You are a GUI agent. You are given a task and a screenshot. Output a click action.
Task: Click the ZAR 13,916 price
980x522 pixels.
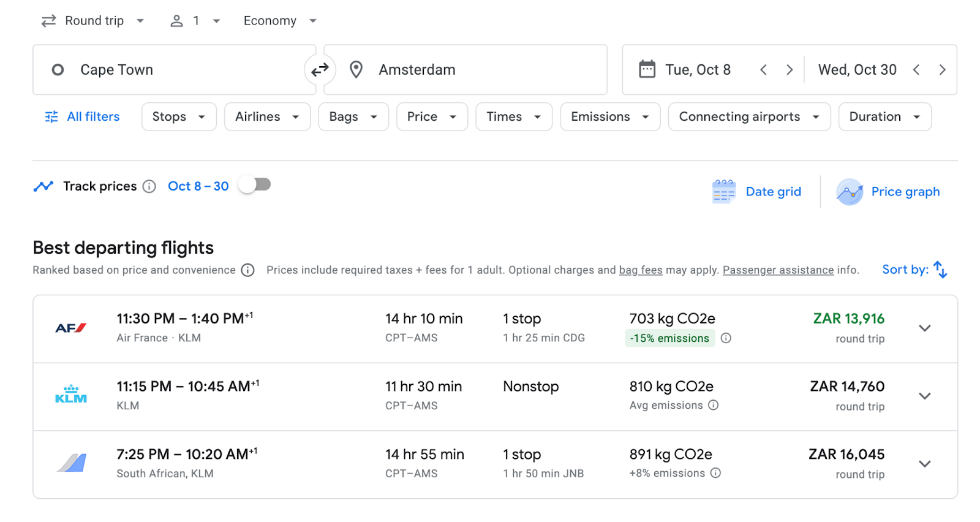(x=849, y=319)
